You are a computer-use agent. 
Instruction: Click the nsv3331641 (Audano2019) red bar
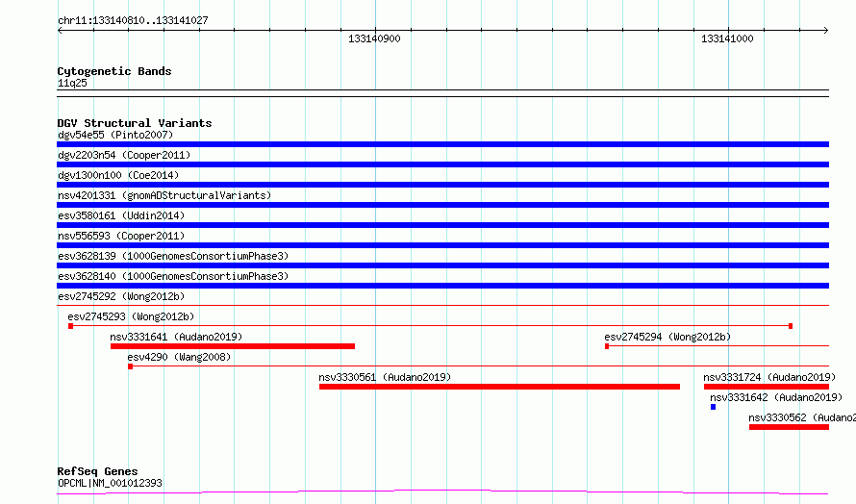point(233,346)
